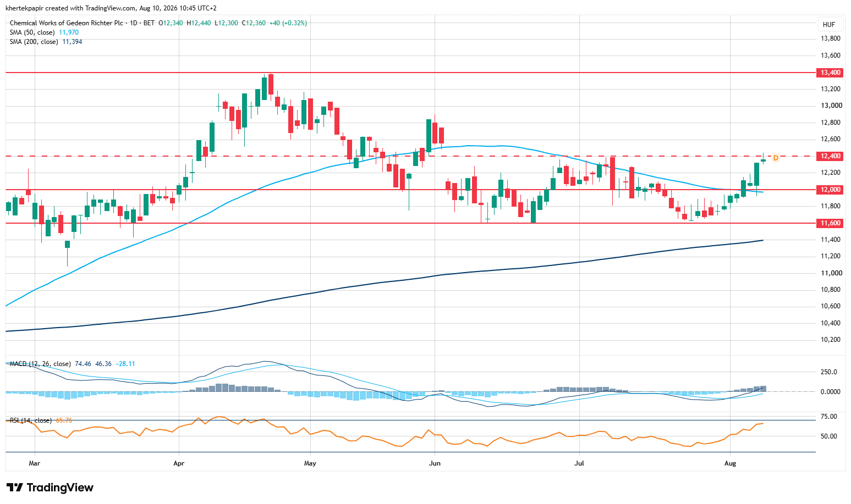
Task: Click the MACD histogram value −28.11
Action: pos(125,364)
